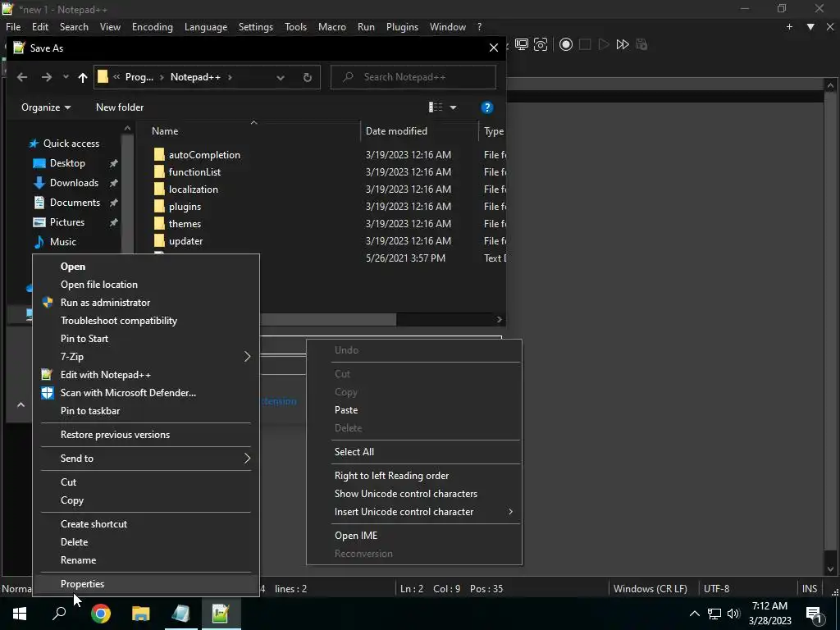Click UTF-8 encoding in status bar
Screen dimensions: 840x630
[x=716, y=589]
